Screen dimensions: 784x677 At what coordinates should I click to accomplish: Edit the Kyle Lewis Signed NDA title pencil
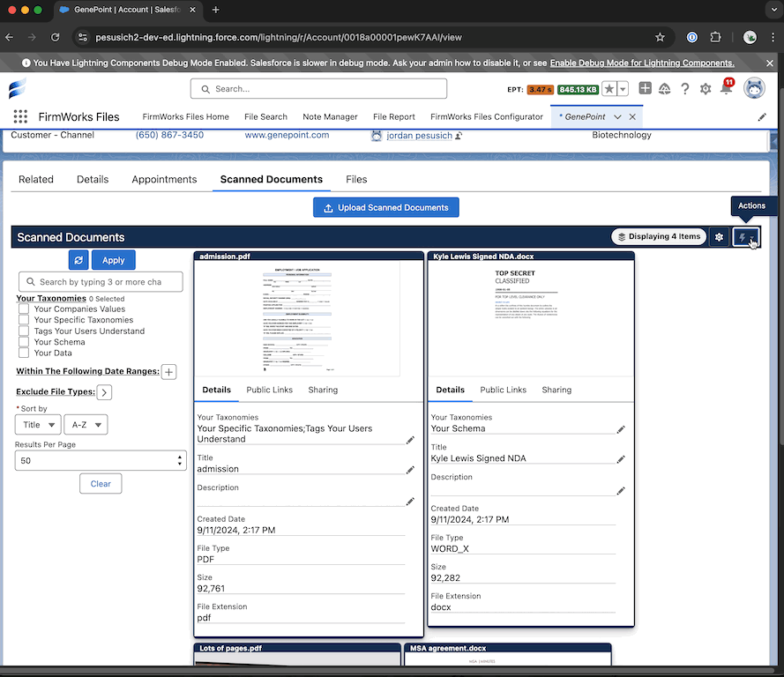tap(621, 459)
